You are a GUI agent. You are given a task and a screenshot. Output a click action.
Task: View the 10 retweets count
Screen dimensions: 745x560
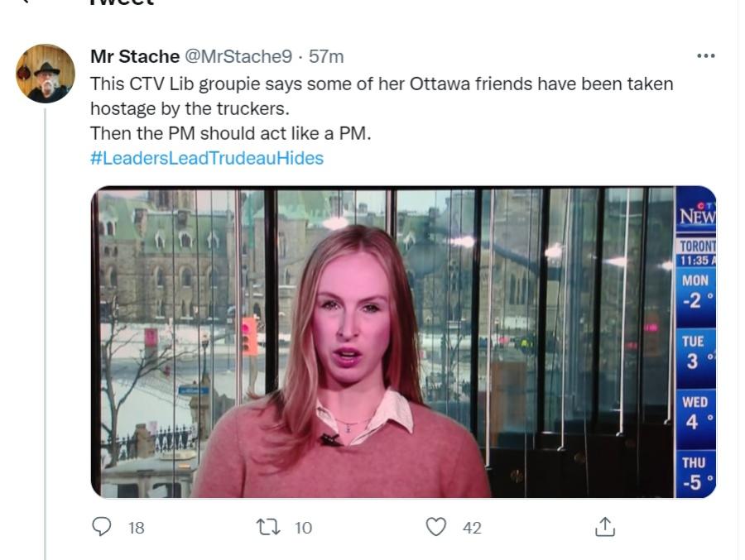[x=304, y=528]
